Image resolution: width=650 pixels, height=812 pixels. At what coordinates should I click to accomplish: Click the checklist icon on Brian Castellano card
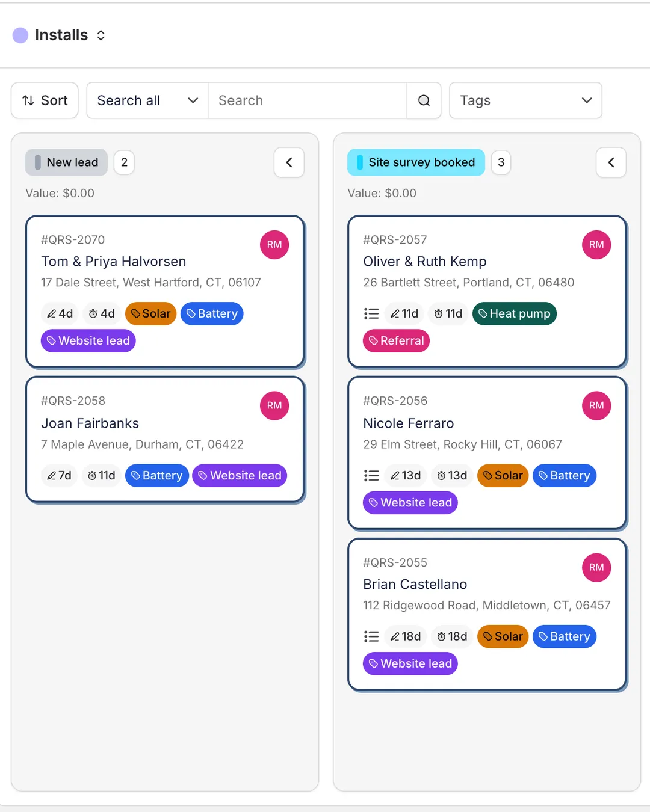point(371,636)
